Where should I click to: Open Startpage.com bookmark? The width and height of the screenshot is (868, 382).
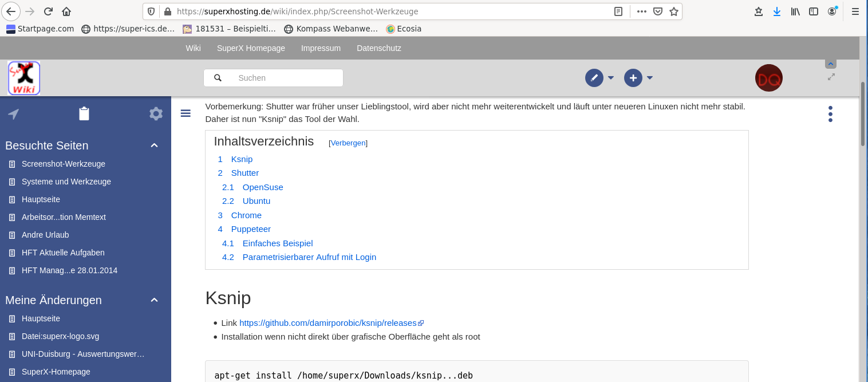[40, 29]
